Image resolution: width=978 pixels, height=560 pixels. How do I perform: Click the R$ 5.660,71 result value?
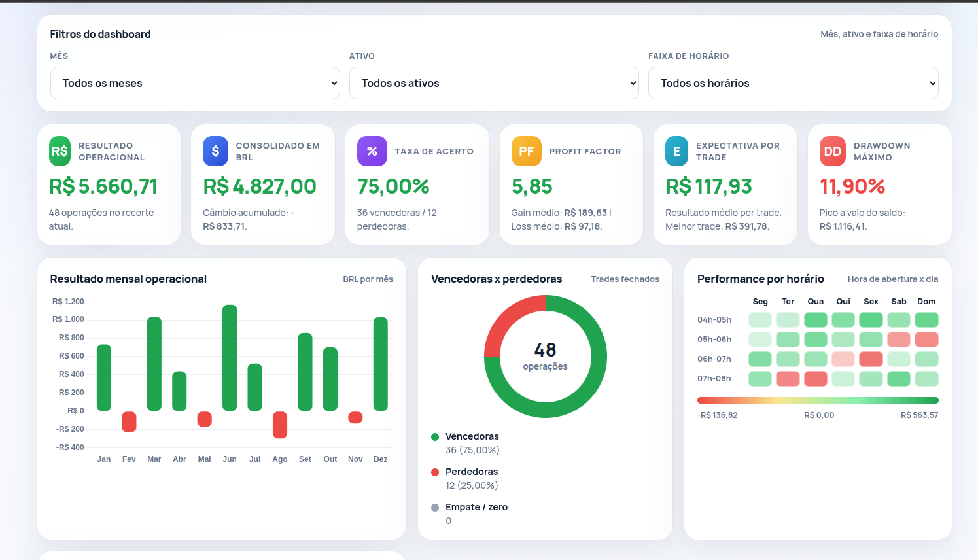coord(103,186)
